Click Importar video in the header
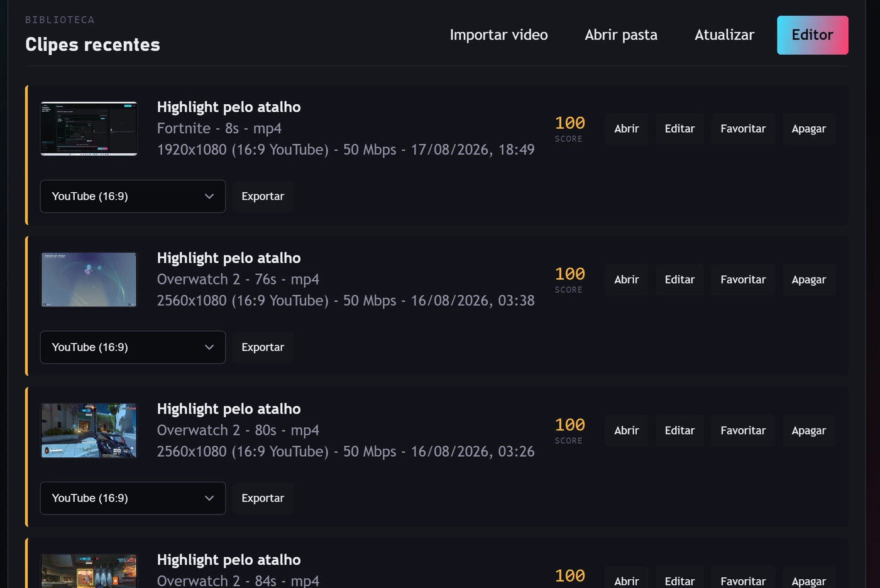This screenshot has width=880, height=588. click(498, 35)
